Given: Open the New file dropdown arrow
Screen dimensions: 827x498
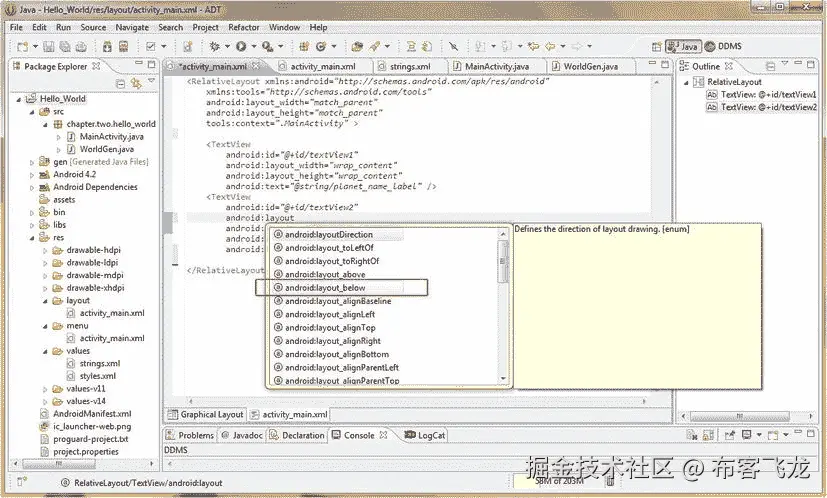Looking at the screenshot, I should pos(35,46).
